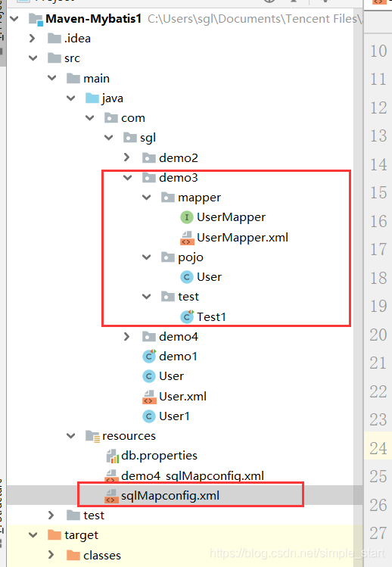The height and width of the screenshot is (567, 392).
Task: Open demo4_sqlMapconfig.xml
Action: coord(192,475)
